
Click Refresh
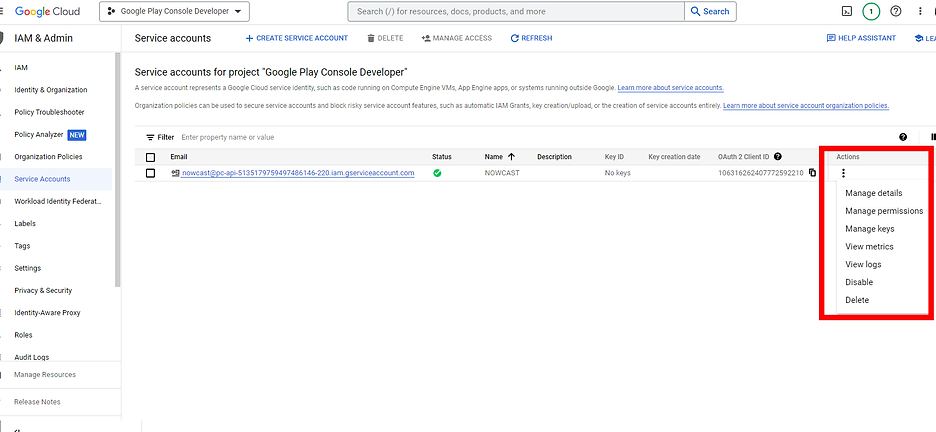pos(531,38)
